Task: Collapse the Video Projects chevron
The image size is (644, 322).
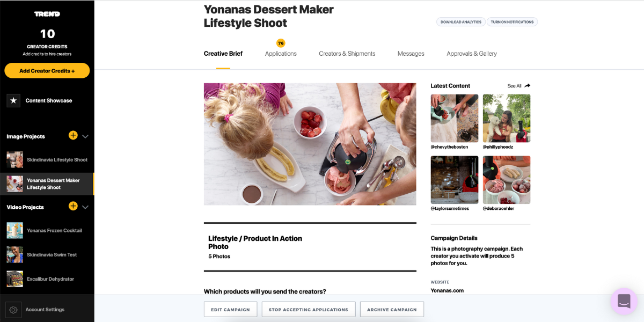Action: (85, 207)
